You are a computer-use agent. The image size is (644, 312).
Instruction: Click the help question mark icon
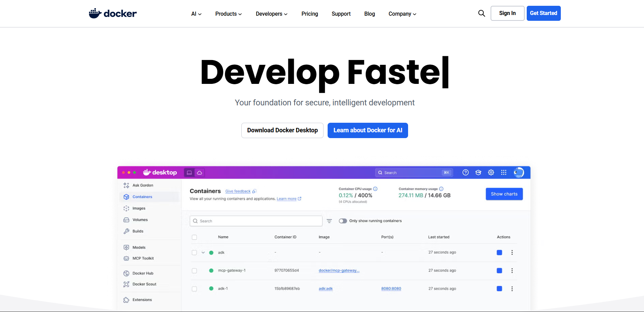(x=465, y=173)
